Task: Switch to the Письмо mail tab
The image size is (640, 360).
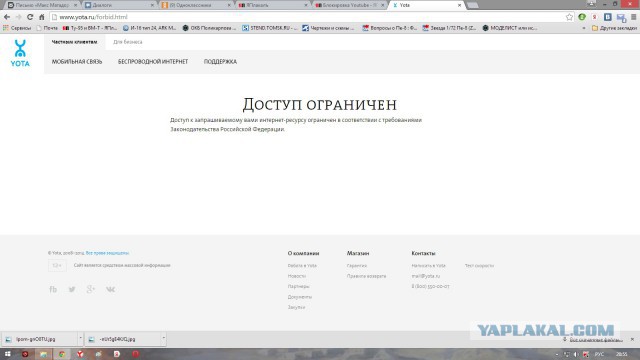Action: (x=42, y=5)
